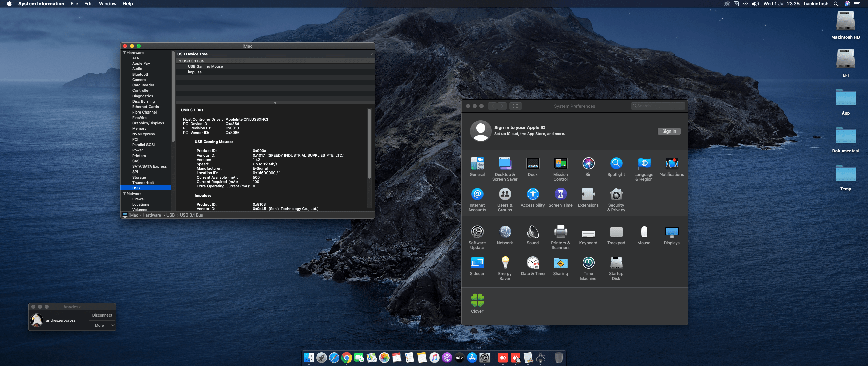The width and height of the screenshot is (868, 366).
Task: Open the Sidecar preference pane
Action: 477,263
